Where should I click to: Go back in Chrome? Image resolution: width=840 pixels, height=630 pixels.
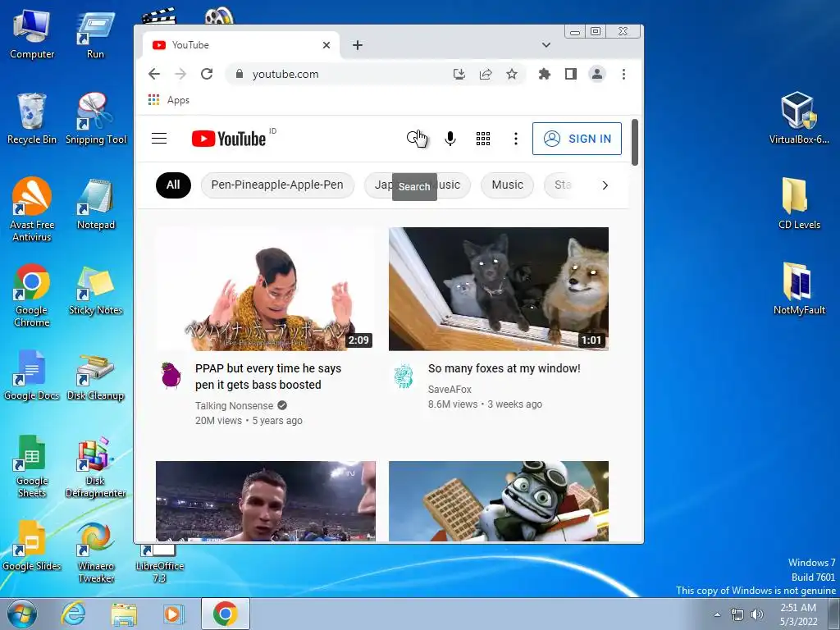(154, 74)
